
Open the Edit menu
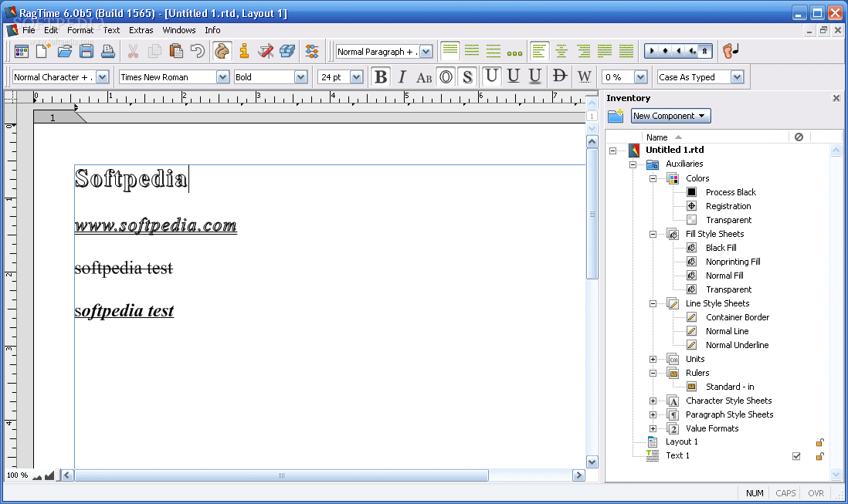click(x=51, y=30)
